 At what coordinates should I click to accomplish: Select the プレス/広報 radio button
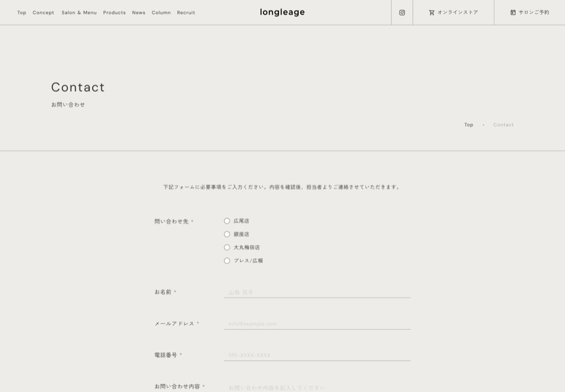[x=227, y=261]
